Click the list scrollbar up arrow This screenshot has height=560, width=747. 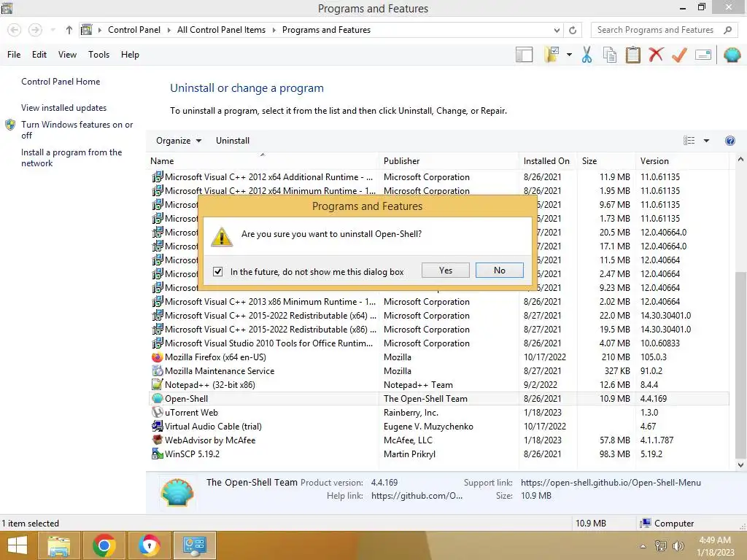[740, 160]
